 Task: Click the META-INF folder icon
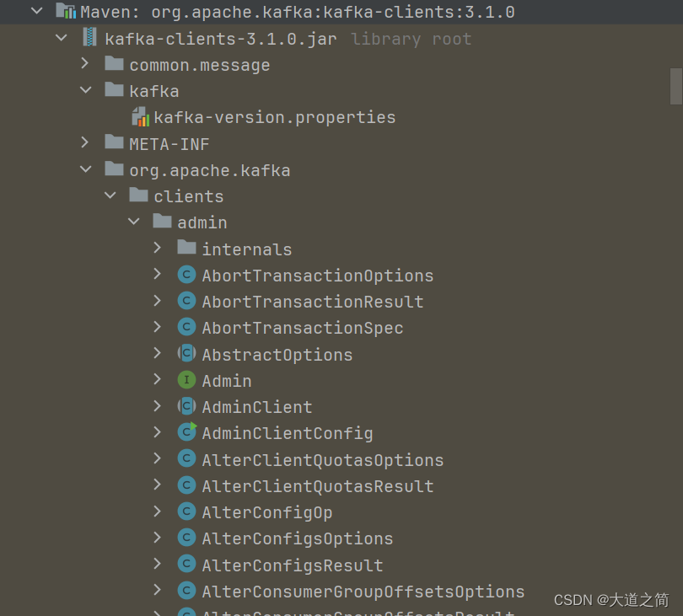[114, 142]
